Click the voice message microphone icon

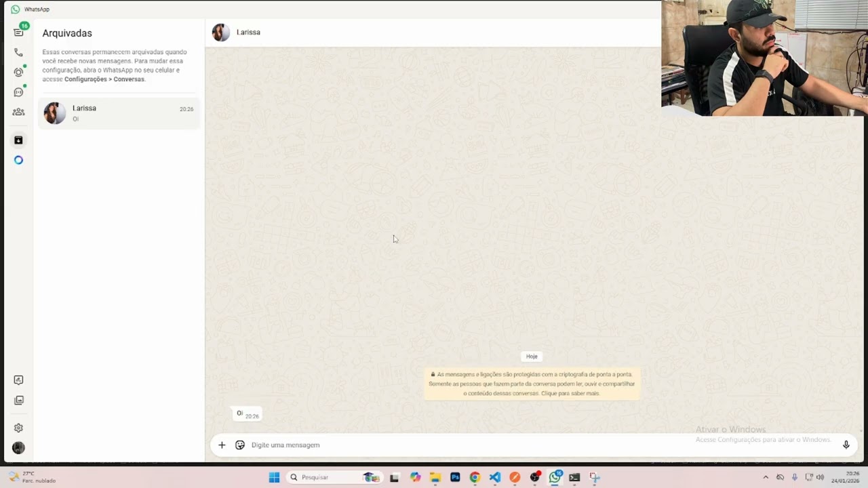point(846,445)
